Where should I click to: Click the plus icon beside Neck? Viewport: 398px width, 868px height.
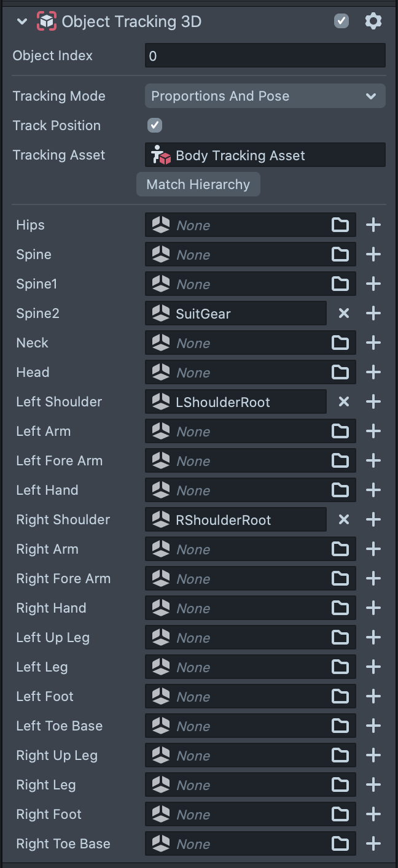pyautogui.click(x=373, y=343)
